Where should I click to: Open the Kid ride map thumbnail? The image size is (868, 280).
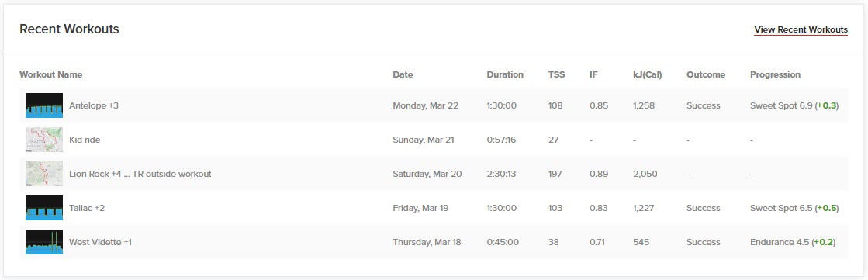pos(43,140)
